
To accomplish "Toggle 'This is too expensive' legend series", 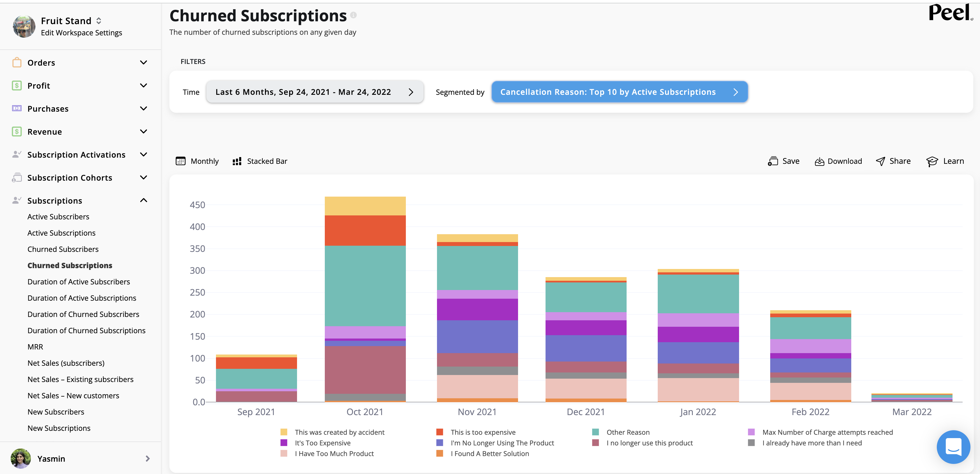I will 483,432.
